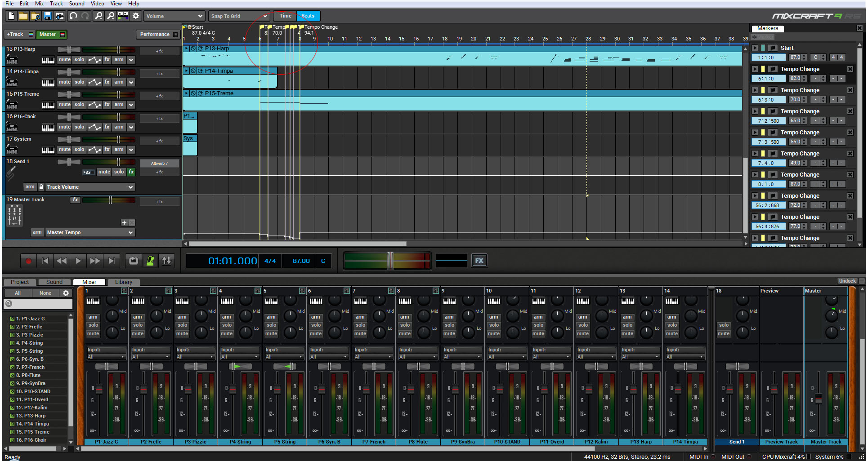Click the record button in transport
Image resolution: width=868 pixels, height=461 pixels.
coord(28,261)
